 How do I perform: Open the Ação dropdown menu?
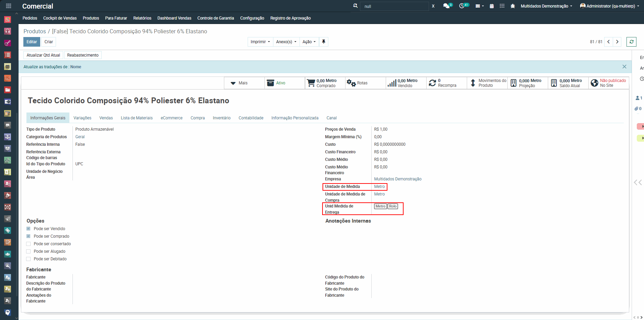[309, 42]
